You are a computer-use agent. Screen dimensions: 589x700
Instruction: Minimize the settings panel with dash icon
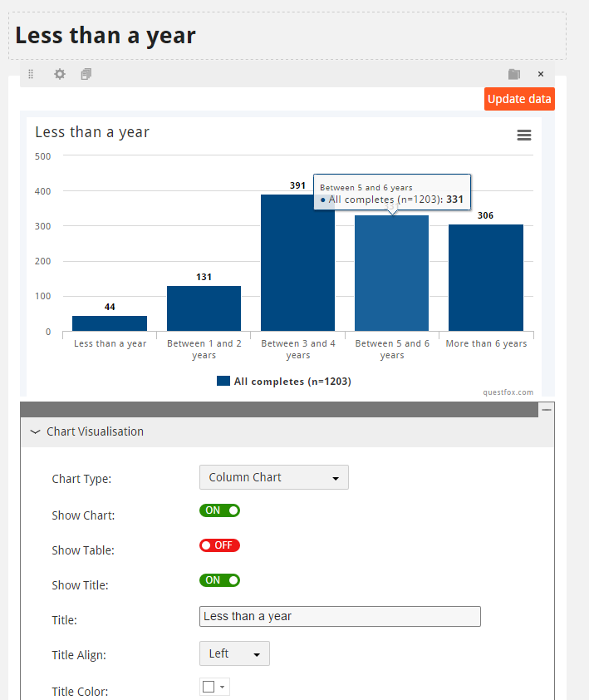[546, 409]
